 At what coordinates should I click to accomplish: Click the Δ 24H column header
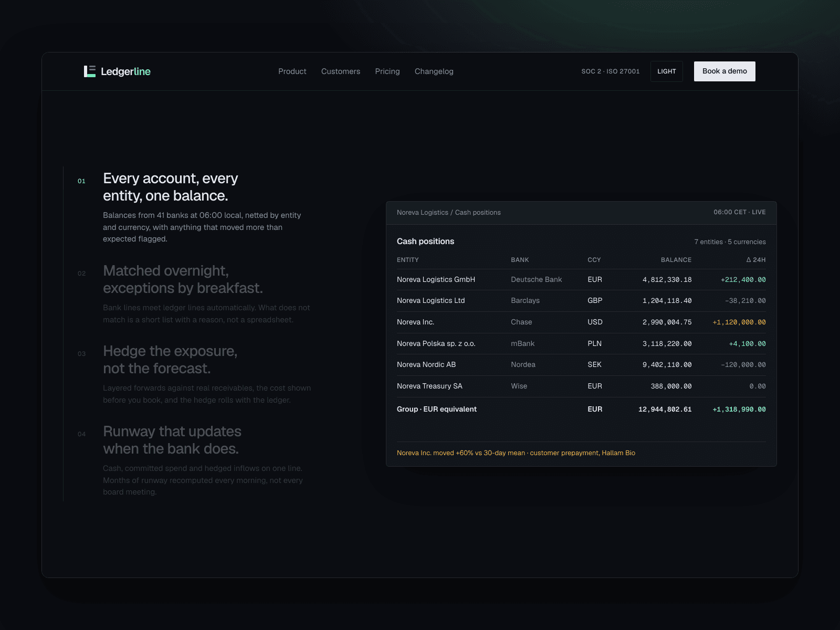[756, 260]
